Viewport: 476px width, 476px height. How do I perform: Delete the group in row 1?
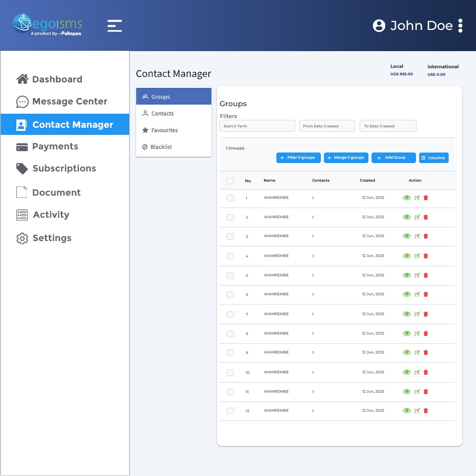(426, 198)
